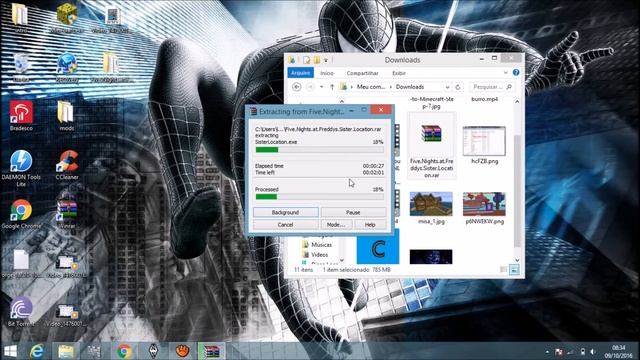Open the Video_1476001... desktop file

pyautogui.click(x=67, y=316)
